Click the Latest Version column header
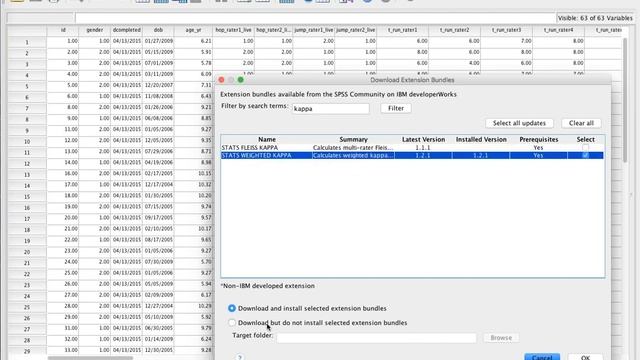640x360 pixels. 423,140
